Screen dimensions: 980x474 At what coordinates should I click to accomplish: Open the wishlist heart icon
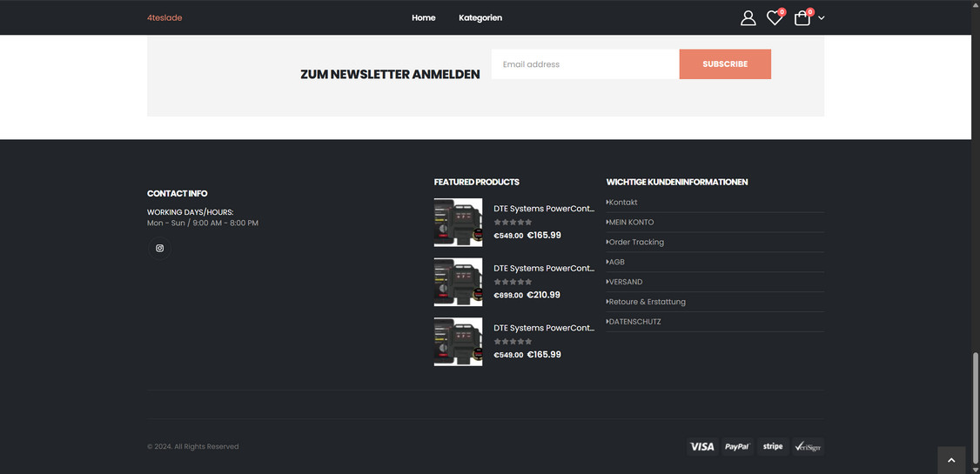775,18
